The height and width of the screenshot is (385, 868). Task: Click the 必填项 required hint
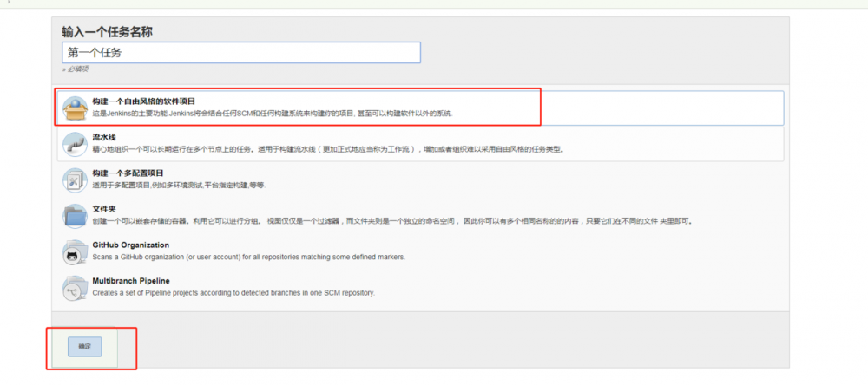click(76, 69)
